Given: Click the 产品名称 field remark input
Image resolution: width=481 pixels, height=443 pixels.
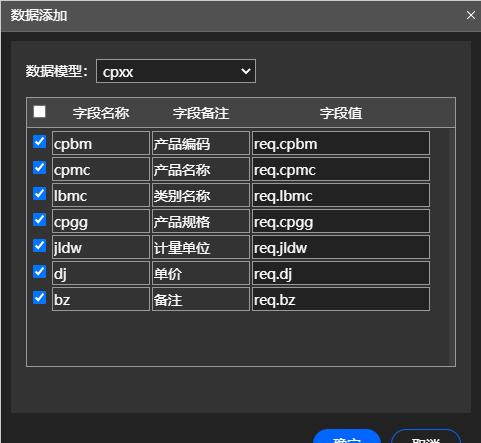Looking at the screenshot, I should 201,169.
